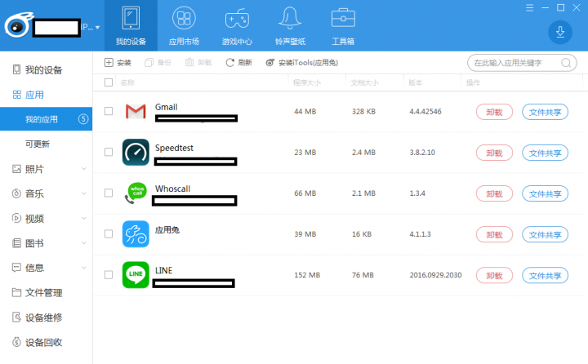
Task: Expand the 视频 chevron
Action: coord(84,218)
